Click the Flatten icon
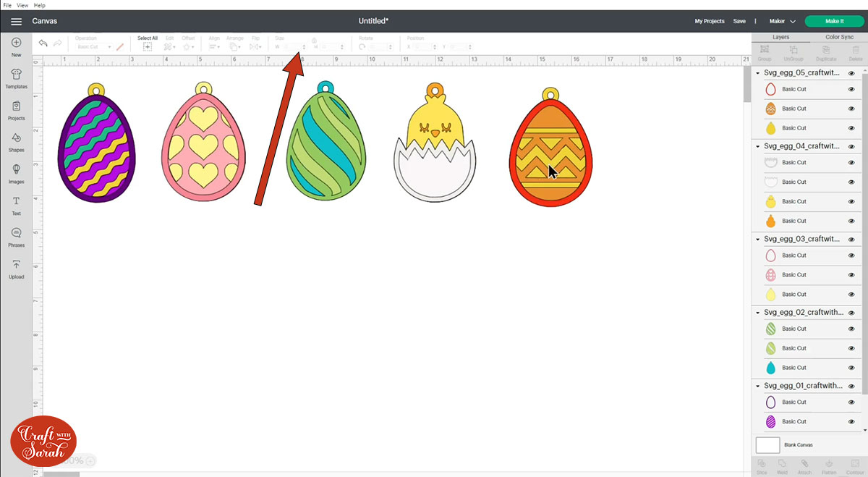Image resolution: width=868 pixels, height=477 pixels. tap(829, 465)
